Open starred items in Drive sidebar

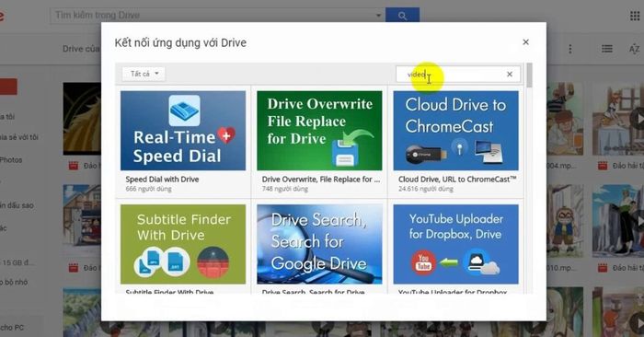click(x=17, y=205)
